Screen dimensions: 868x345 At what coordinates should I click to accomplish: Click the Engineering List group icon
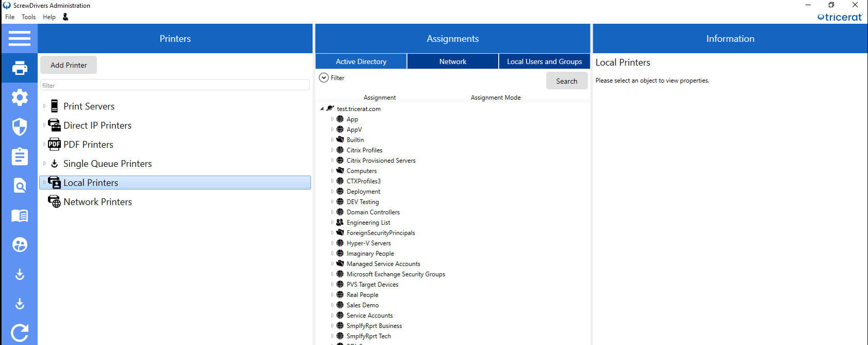tap(340, 222)
